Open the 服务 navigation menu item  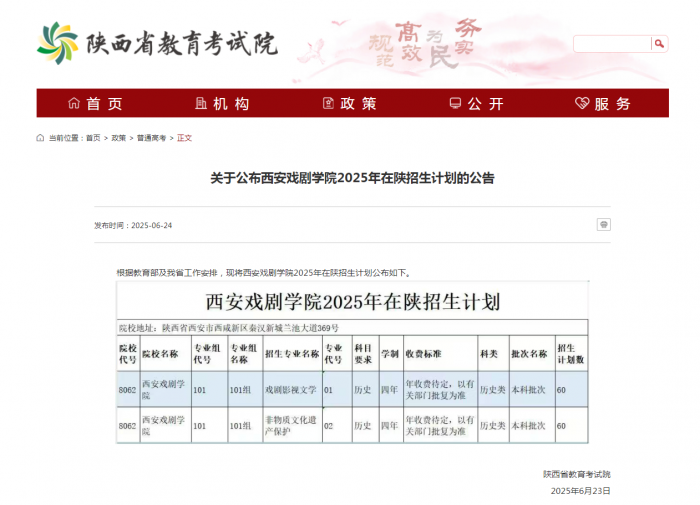tap(603, 104)
